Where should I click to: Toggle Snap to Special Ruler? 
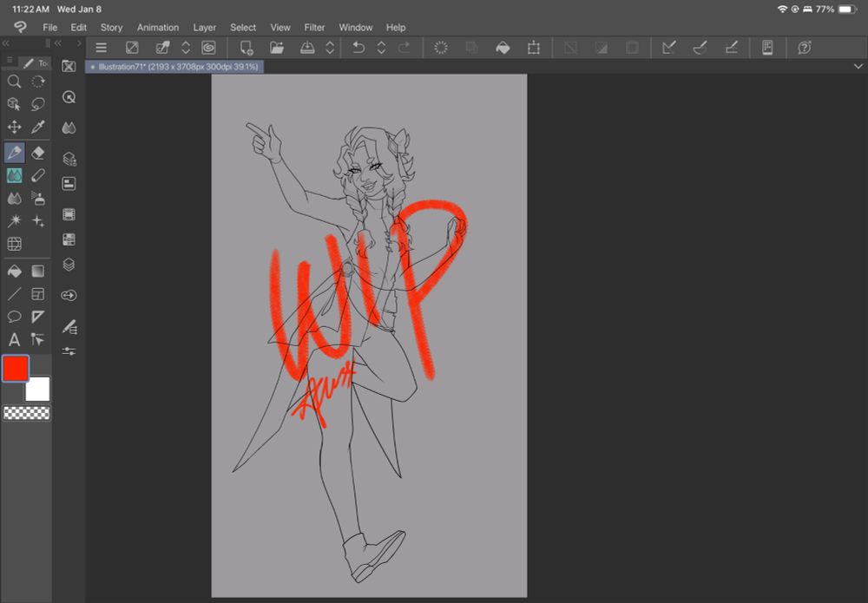tap(700, 48)
